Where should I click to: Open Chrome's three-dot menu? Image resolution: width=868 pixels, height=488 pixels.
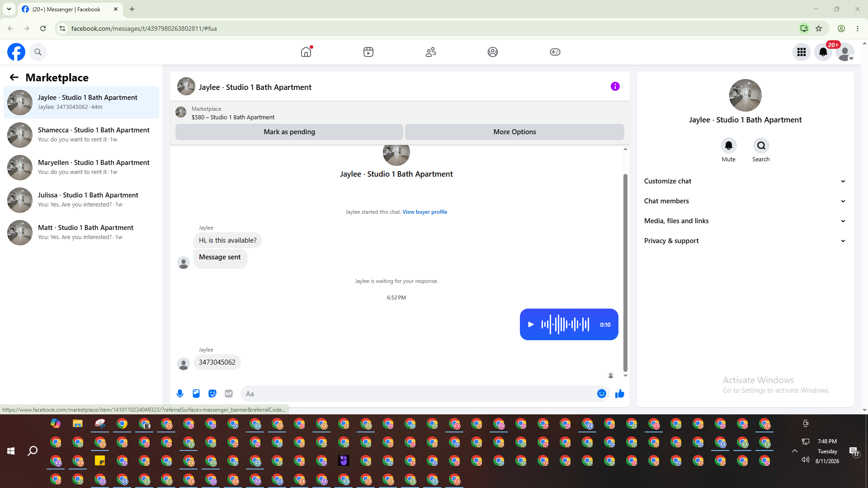[x=858, y=28]
